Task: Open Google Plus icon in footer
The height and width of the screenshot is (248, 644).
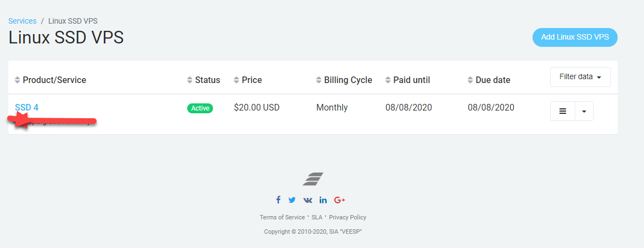Action: [x=339, y=200]
